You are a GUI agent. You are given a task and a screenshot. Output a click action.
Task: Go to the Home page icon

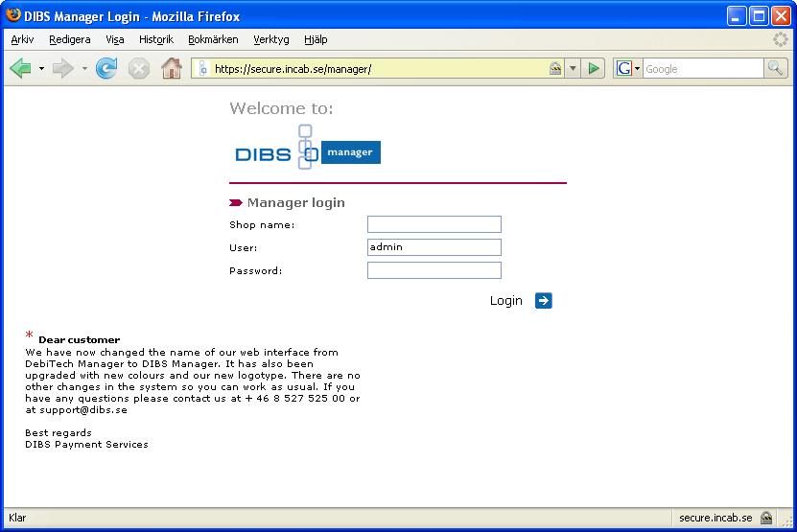tap(172, 68)
